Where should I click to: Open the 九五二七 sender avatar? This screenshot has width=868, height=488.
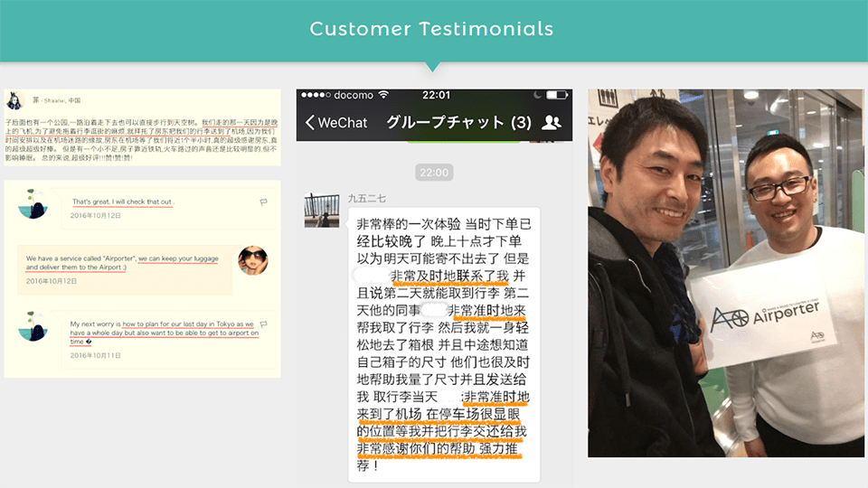322,211
